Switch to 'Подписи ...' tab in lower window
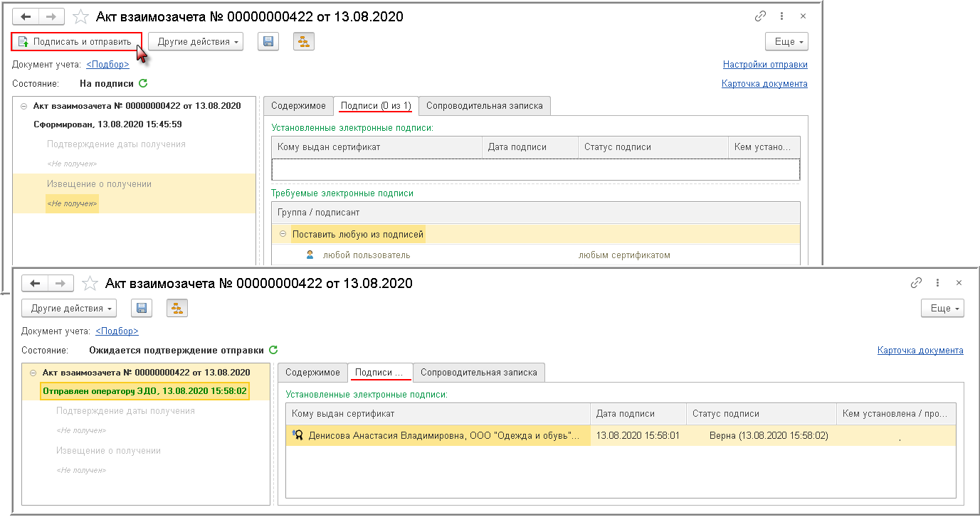This screenshot has width=980, height=517. click(x=380, y=373)
